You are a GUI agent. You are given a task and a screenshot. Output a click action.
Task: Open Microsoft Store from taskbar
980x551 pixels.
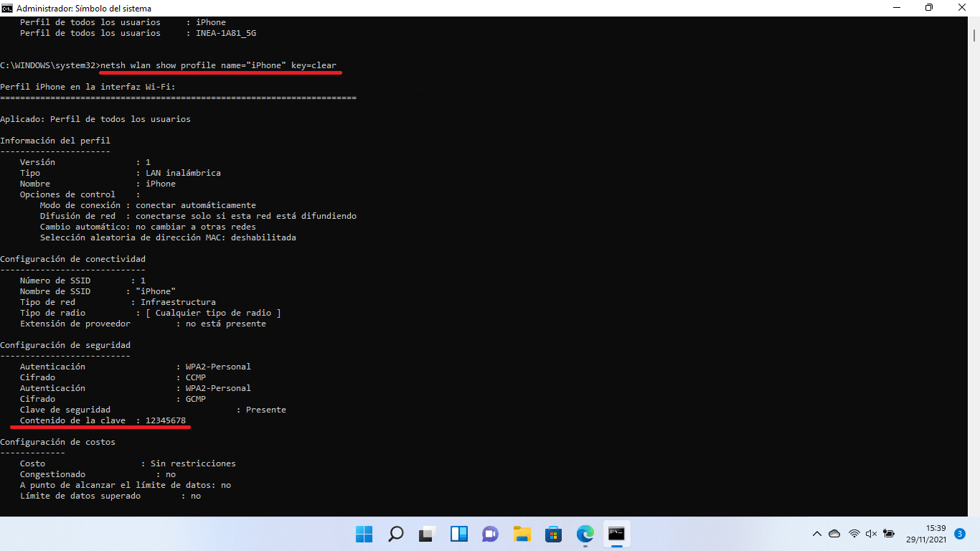point(554,534)
